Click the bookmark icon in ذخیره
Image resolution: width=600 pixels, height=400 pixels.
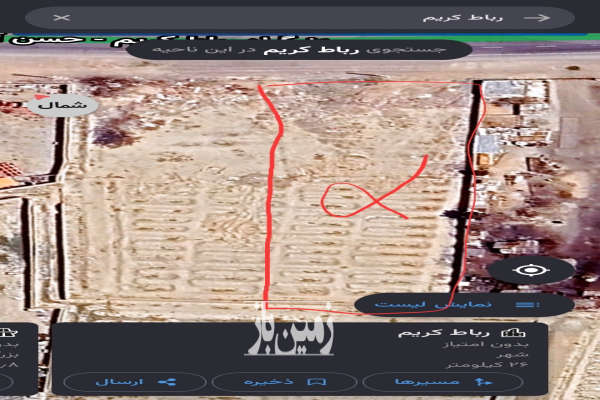click(313, 382)
